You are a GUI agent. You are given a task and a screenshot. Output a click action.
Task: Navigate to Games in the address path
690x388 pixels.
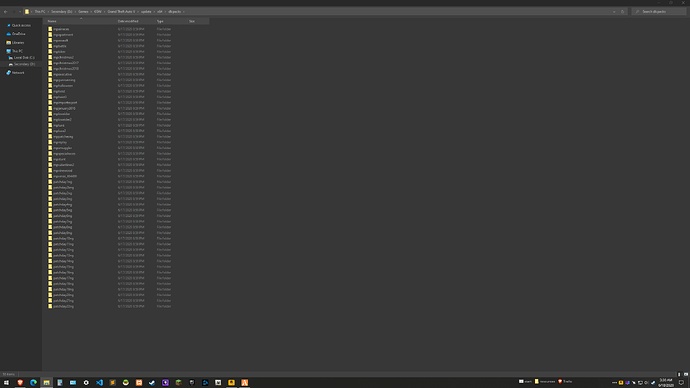coord(83,12)
